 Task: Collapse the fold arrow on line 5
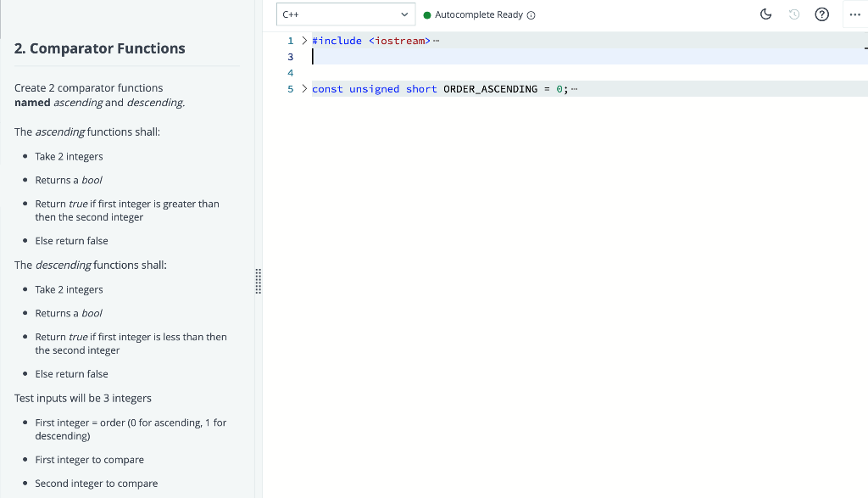[303, 88]
